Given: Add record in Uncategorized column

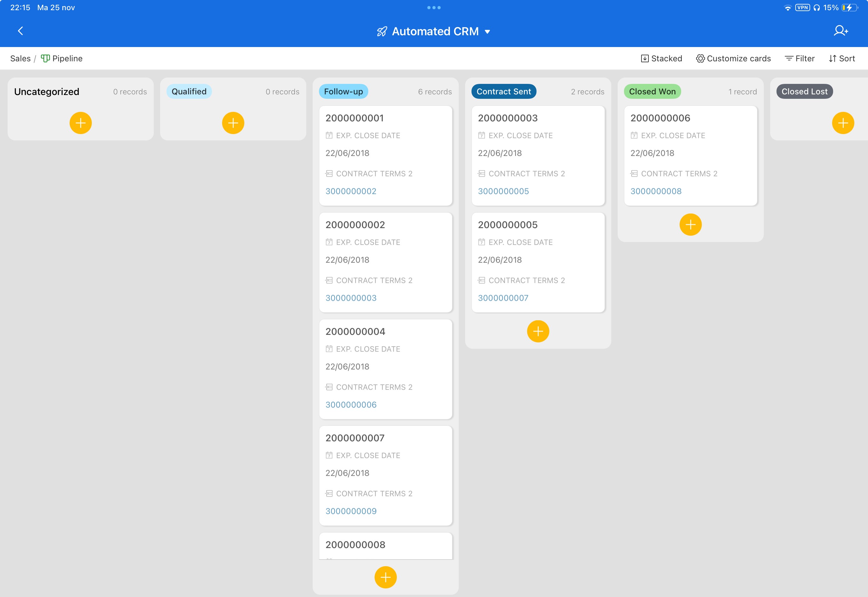Looking at the screenshot, I should 80,123.
